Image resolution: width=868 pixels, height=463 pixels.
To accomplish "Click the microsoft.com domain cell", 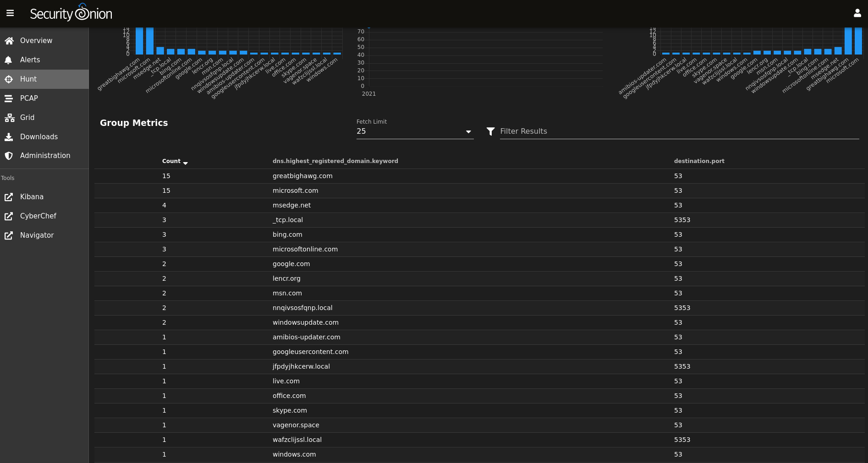I will pos(295,191).
